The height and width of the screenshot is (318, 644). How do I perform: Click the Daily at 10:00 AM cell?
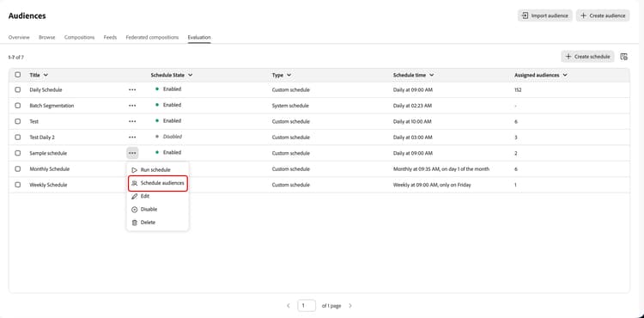(x=412, y=121)
